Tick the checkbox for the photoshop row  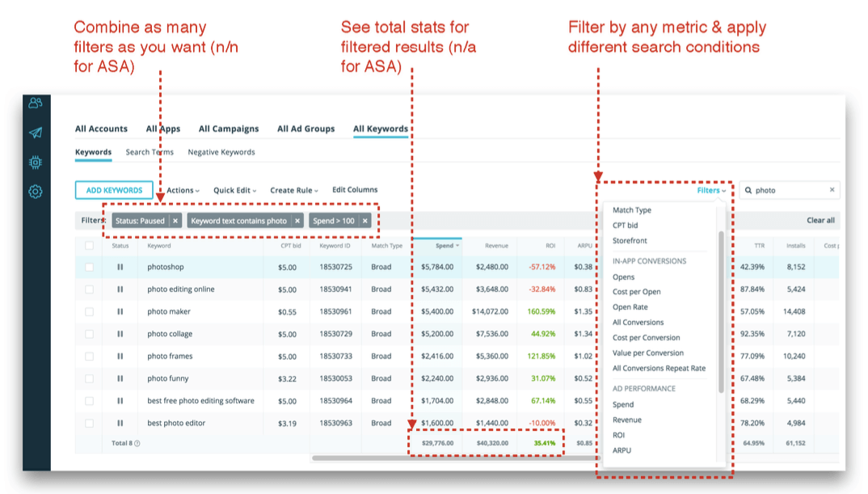tap(89, 267)
